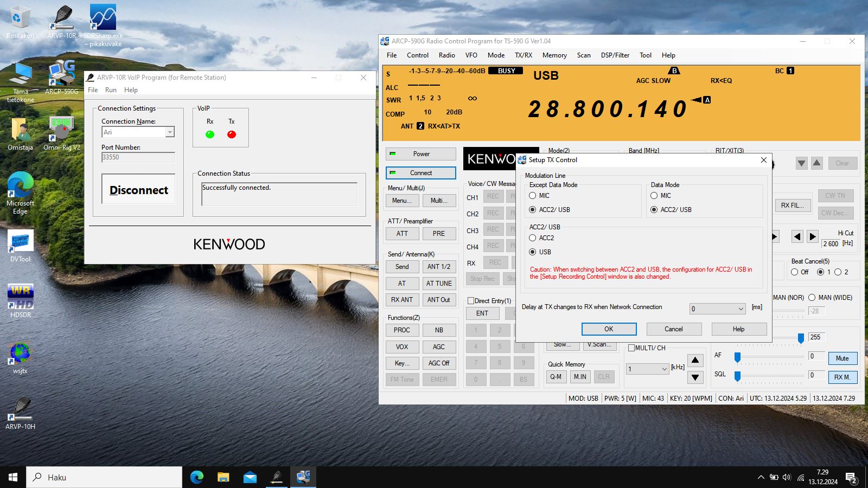Open the ARCP-590G desktop shortcut

(62, 77)
